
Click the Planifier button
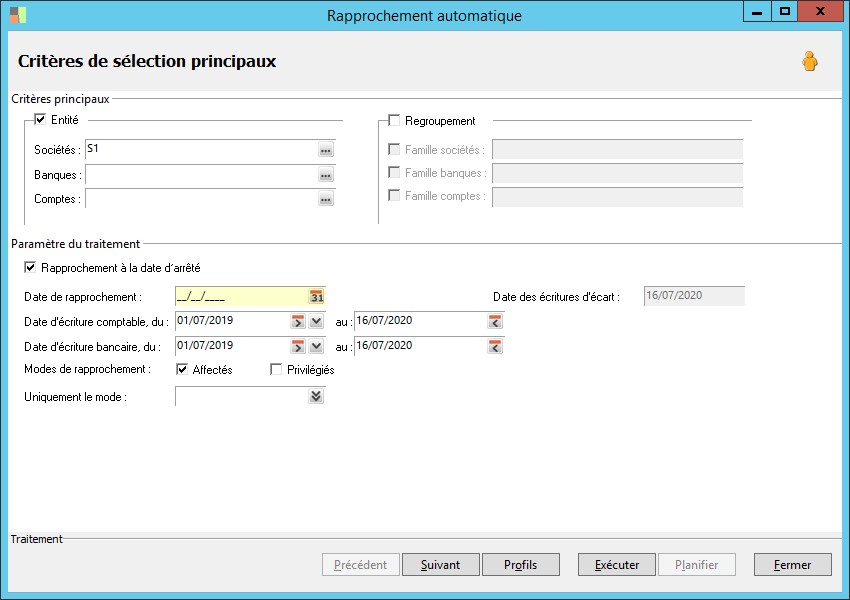point(697,565)
